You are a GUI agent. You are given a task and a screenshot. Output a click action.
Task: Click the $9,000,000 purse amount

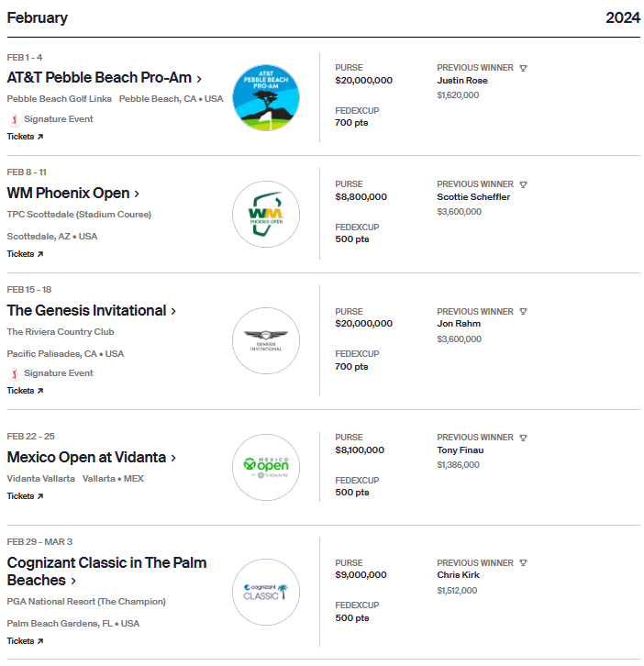coord(361,575)
